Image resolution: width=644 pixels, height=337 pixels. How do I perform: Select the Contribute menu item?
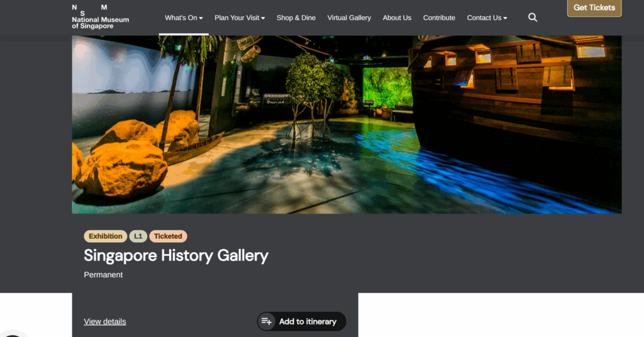click(x=439, y=18)
